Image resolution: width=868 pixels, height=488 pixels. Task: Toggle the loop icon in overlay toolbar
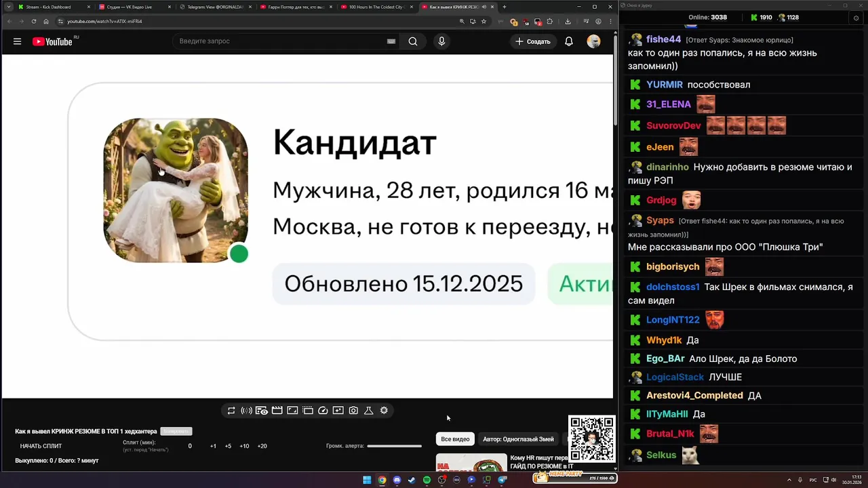pos(231,410)
